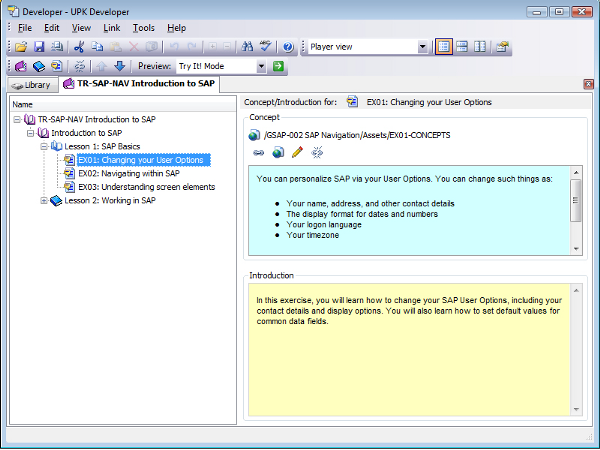The width and height of the screenshot is (600, 450).
Task: Click 'The display format for dates and numbers'
Action: (362, 214)
